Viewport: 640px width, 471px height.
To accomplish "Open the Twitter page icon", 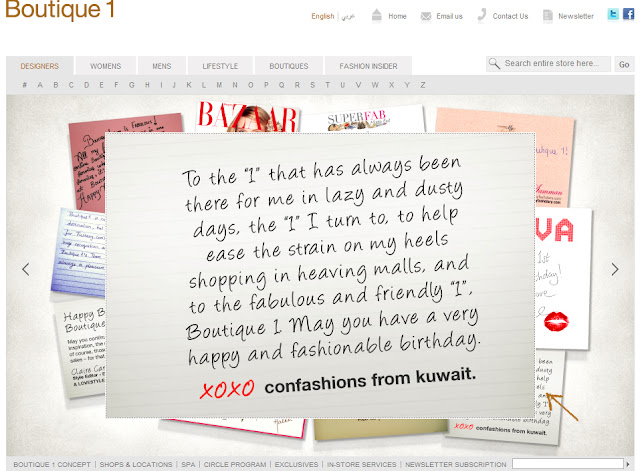I will pyautogui.click(x=613, y=14).
